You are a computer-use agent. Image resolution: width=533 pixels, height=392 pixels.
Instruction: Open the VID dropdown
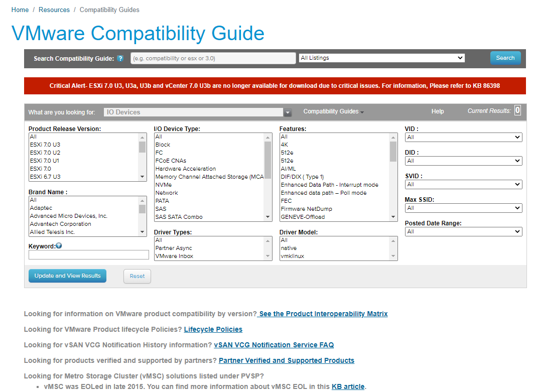(463, 138)
